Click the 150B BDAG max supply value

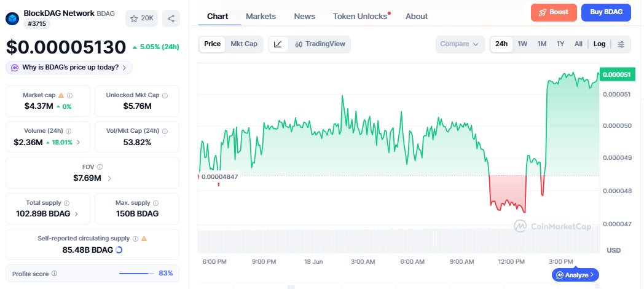tap(137, 214)
